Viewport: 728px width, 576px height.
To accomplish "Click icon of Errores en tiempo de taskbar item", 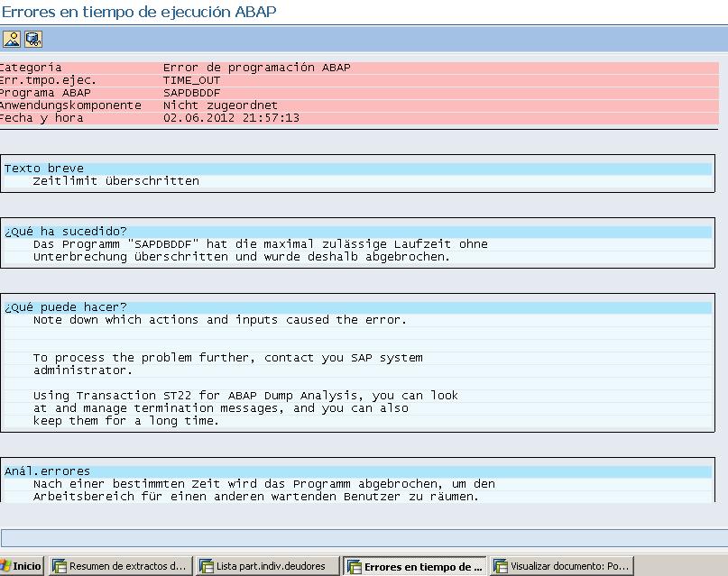I will (355, 567).
